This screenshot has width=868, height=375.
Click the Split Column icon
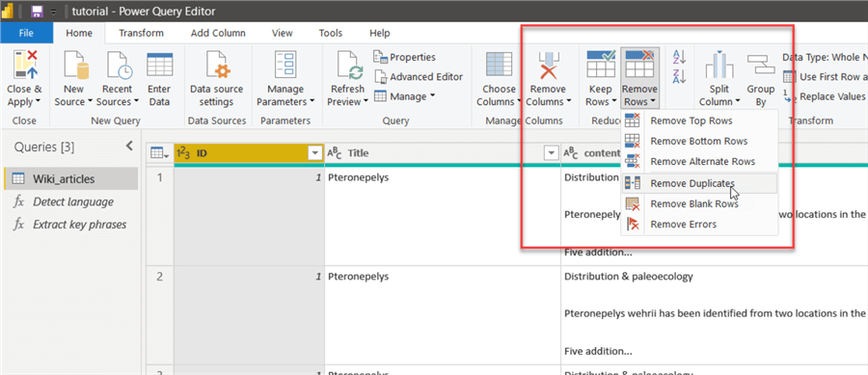click(719, 65)
